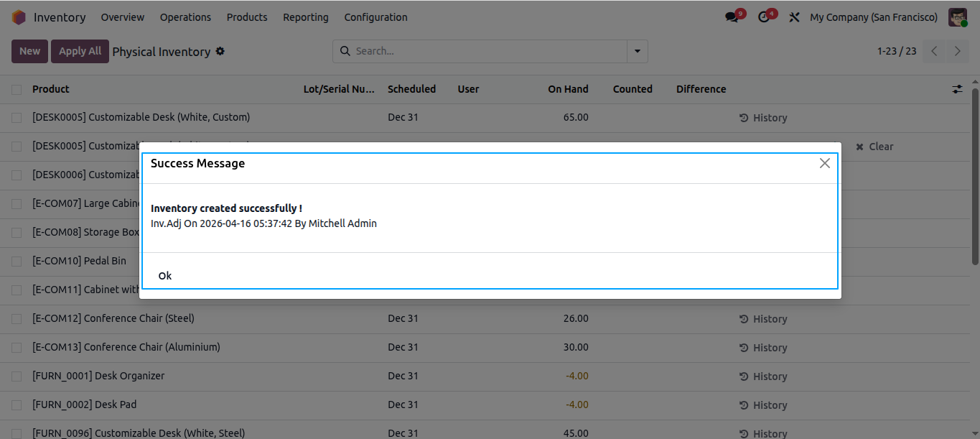The height and width of the screenshot is (439, 980).
Task: Go to previous page arrow
Action: pos(934,51)
